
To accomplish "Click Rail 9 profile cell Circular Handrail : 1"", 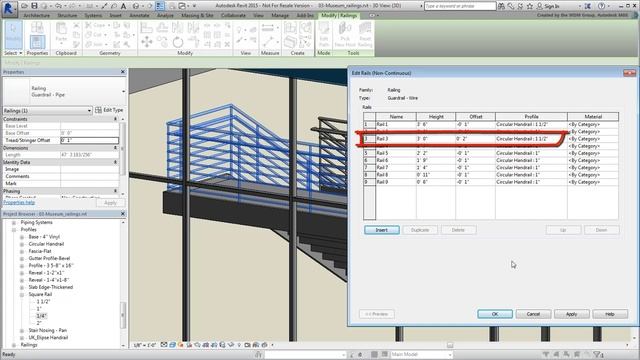I will click(531, 182).
